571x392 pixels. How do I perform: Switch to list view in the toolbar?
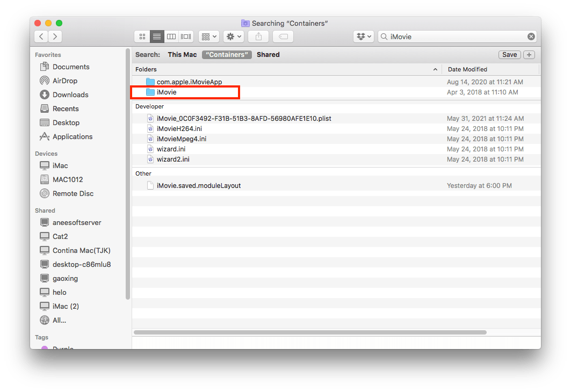tap(156, 36)
